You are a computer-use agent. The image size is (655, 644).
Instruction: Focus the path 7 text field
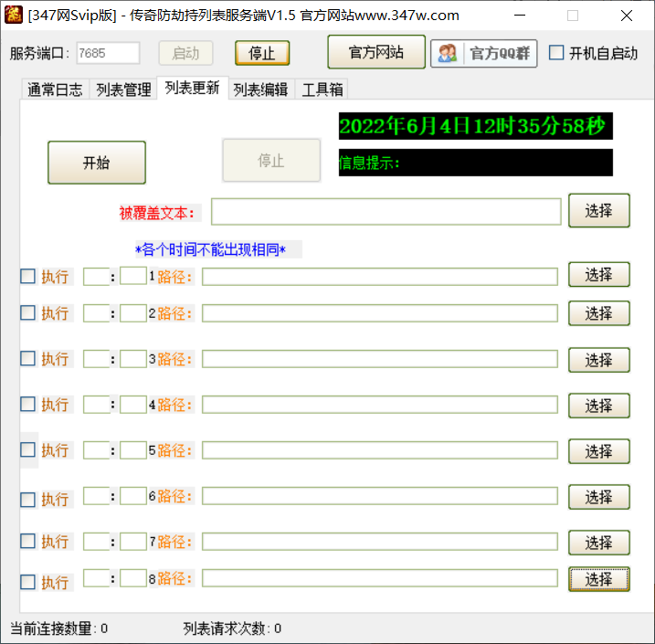pos(380,542)
